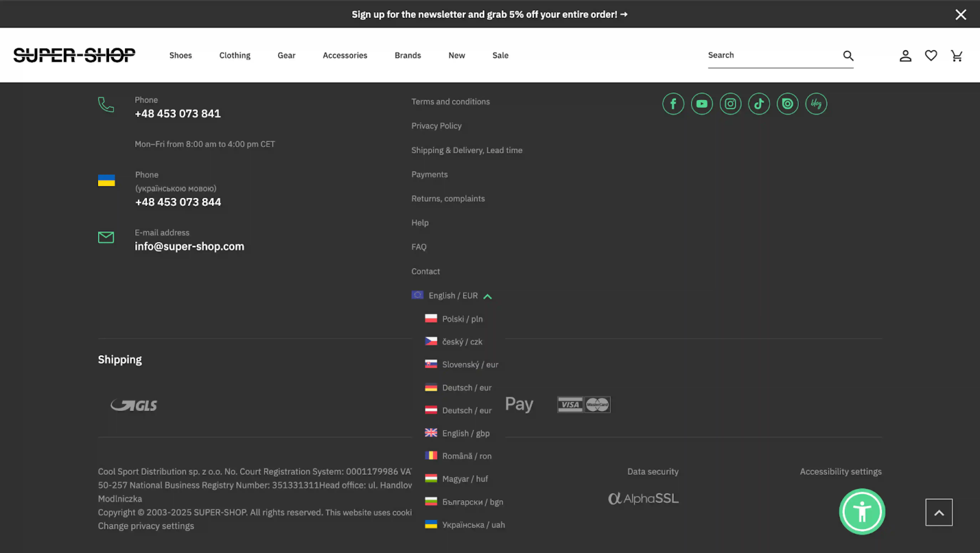The image size is (980, 553).
Task: Click the magnifying glass search icon
Action: tap(848, 56)
